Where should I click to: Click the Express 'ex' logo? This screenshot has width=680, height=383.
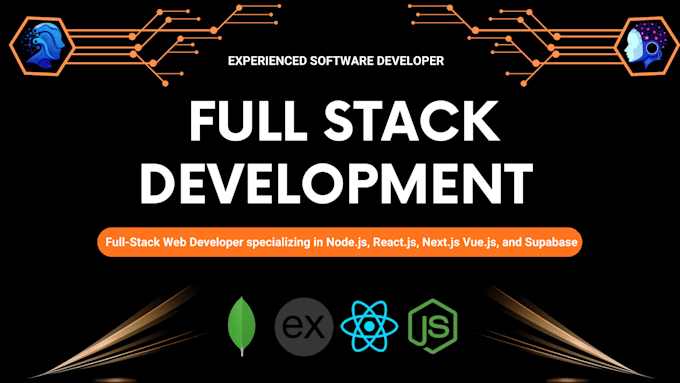[x=304, y=327]
